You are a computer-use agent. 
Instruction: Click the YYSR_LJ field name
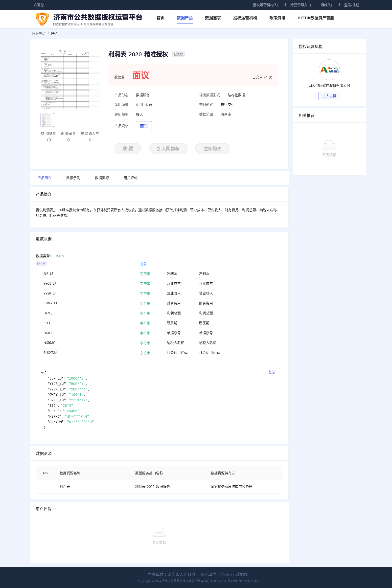point(49,293)
